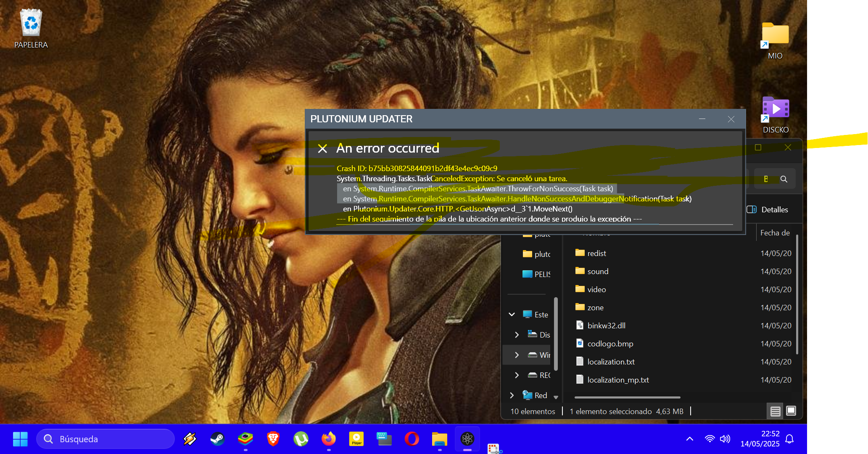
Task: Open the snipping tool icon below taskbar
Action: (x=494, y=449)
